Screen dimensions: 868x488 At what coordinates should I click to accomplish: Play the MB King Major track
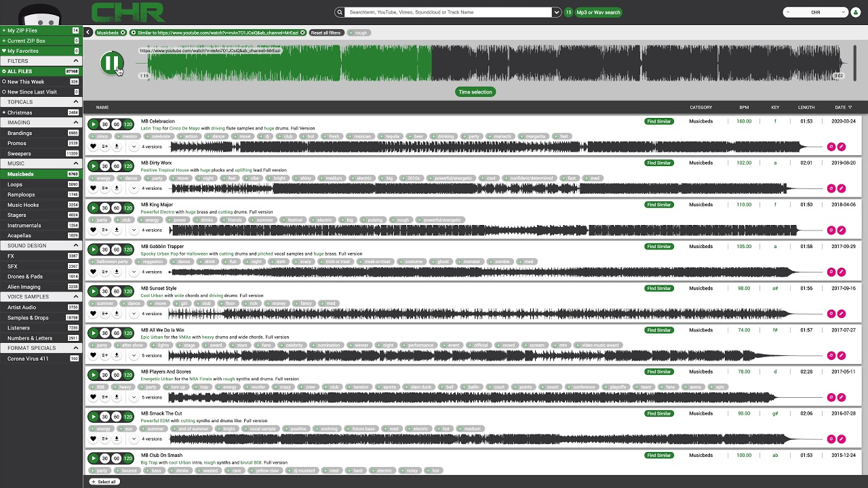pyautogui.click(x=94, y=208)
